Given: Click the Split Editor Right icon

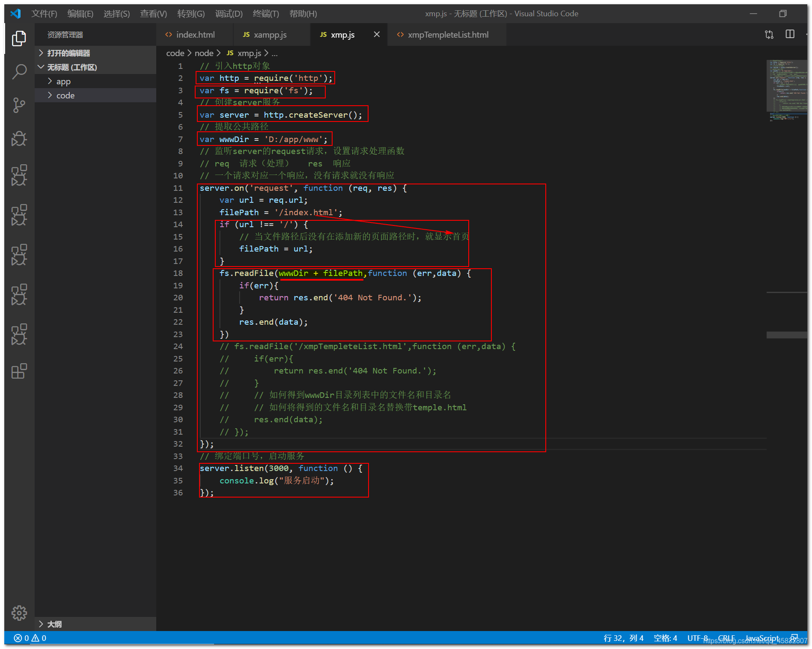Looking at the screenshot, I should pos(790,34).
